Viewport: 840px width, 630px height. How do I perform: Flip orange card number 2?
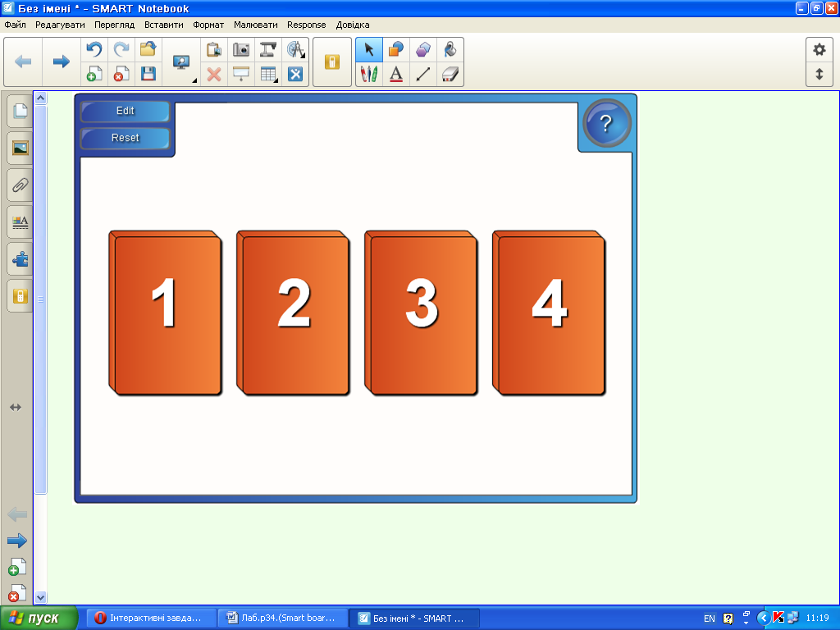tap(293, 313)
